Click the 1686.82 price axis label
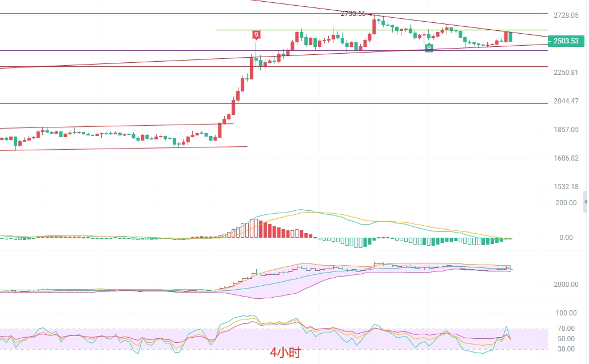This screenshot has width=589, height=364. [566, 158]
